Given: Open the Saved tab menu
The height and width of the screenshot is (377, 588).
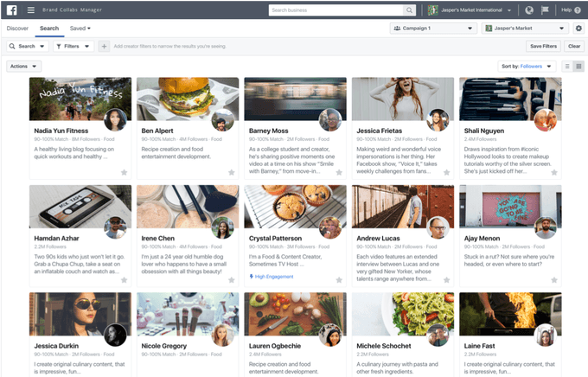Looking at the screenshot, I should click(x=80, y=29).
